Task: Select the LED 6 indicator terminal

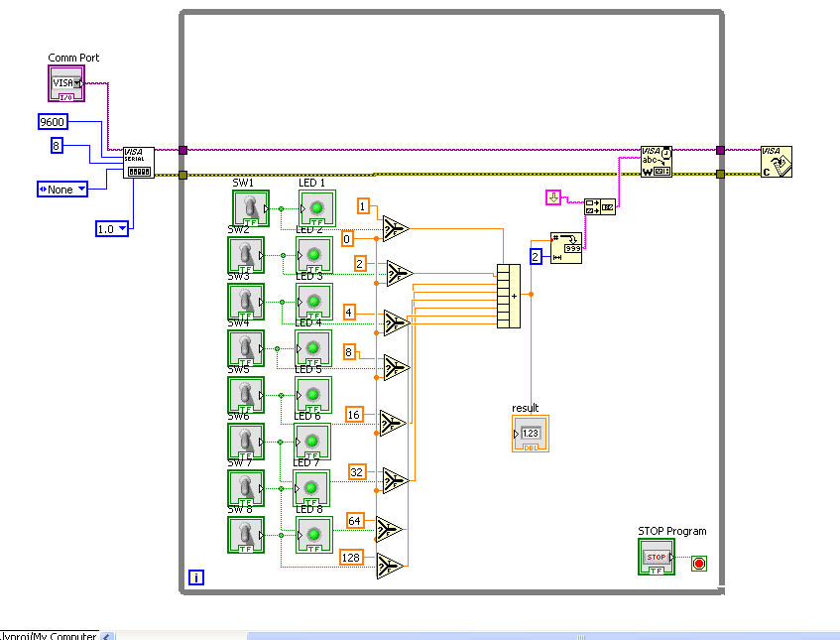Action: pyautogui.click(x=312, y=442)
